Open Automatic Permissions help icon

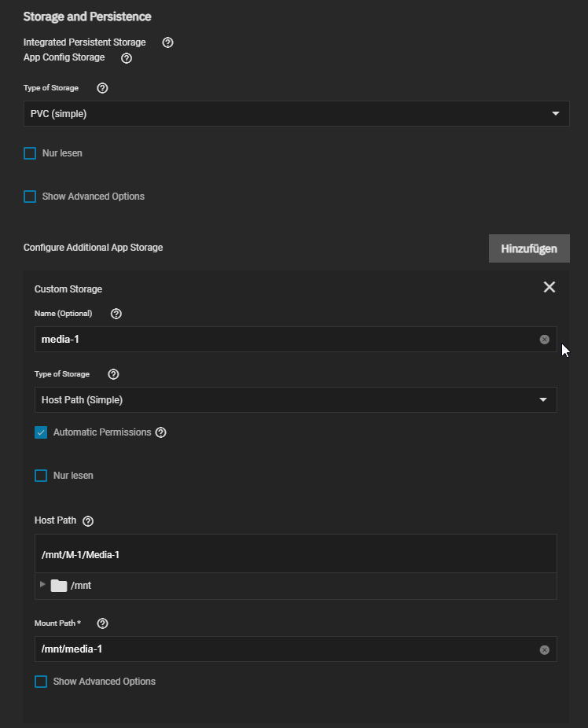click(160, 432)
